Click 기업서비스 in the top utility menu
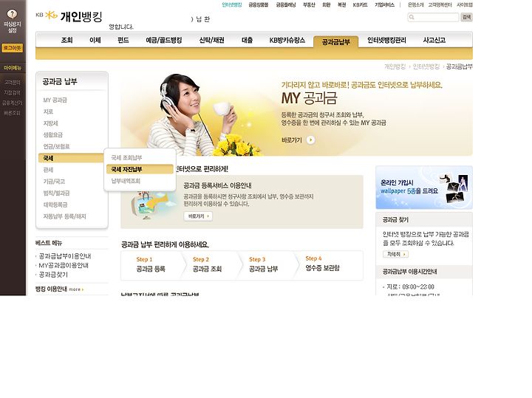 [384, 4]
